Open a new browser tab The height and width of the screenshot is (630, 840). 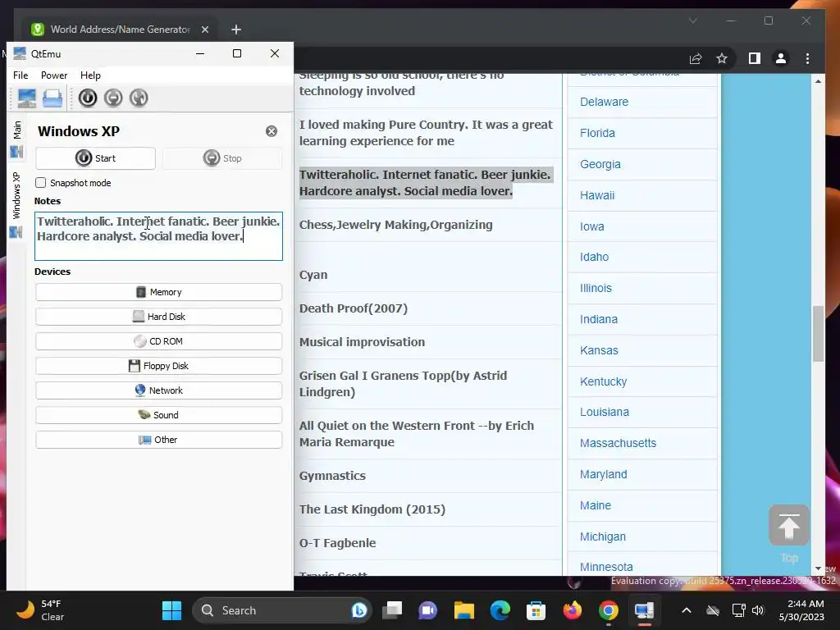click(236, 30)
